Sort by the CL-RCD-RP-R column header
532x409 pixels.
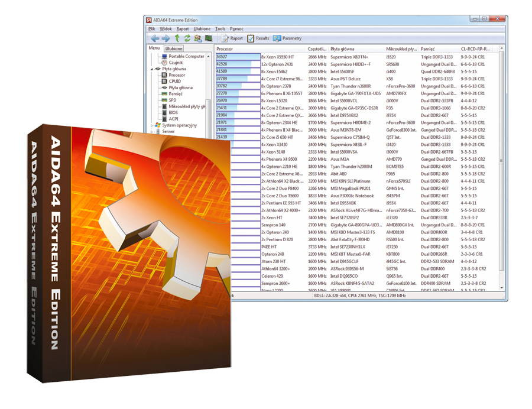476,49
